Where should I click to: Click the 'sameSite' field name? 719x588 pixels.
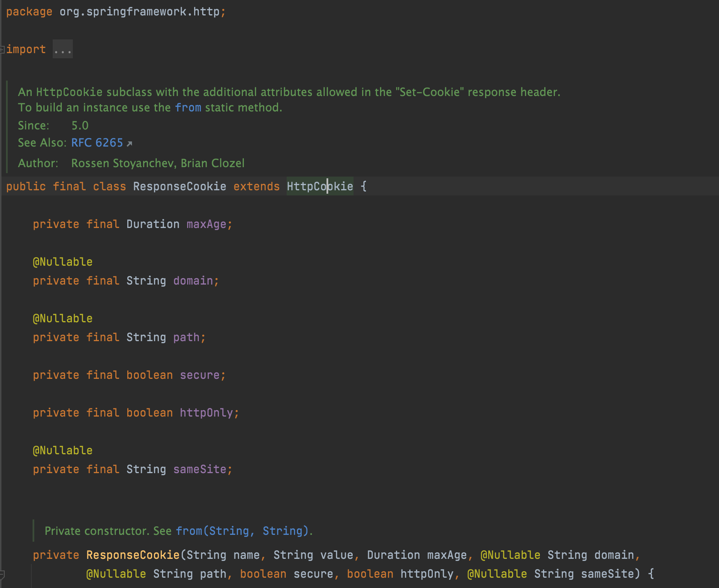click(x=200, y=469)
